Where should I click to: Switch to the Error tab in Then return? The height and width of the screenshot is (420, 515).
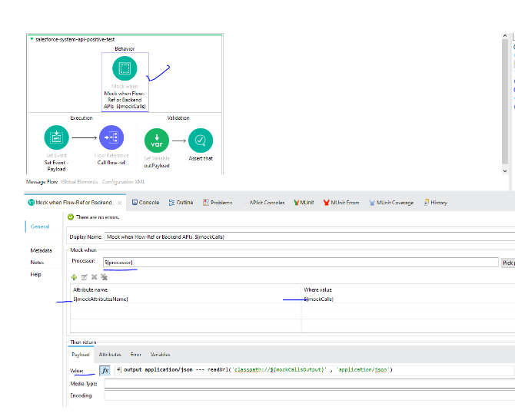click(135, 355)
